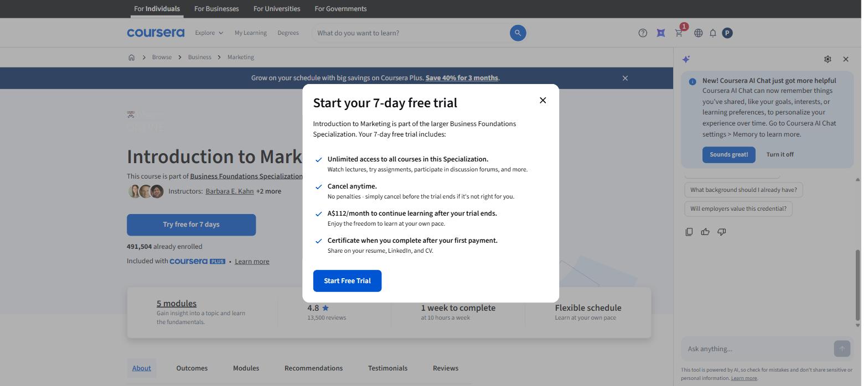The height and width of the screenshot is (386, 868).
Task: Open instructor Barbara E. Kahn profile
Action: (229, 191)
